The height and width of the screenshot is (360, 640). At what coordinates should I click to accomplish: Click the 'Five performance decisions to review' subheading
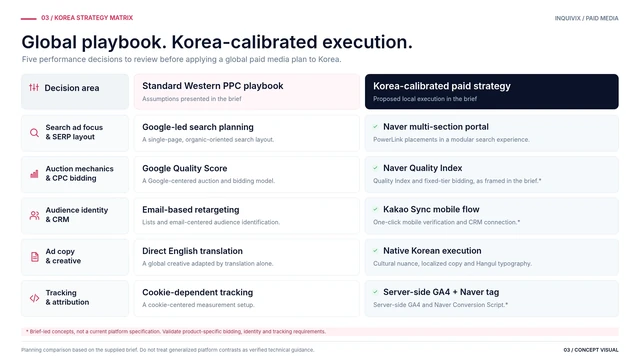(x=181, y=59)
